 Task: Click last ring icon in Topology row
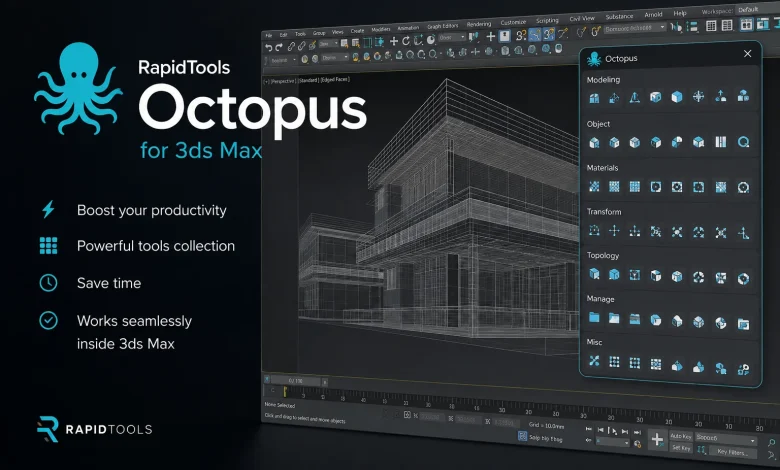click(x=743, y=278)
